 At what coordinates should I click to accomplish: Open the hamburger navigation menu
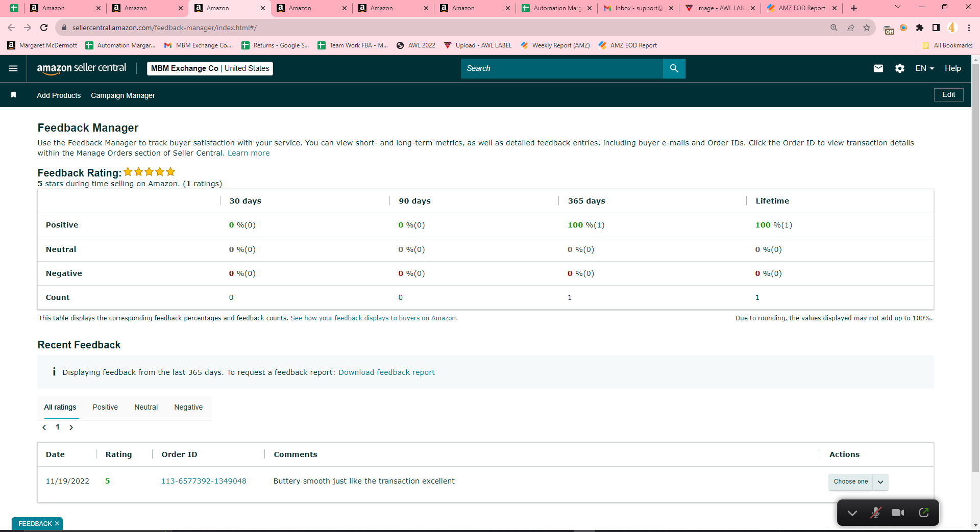click(13, 68)
